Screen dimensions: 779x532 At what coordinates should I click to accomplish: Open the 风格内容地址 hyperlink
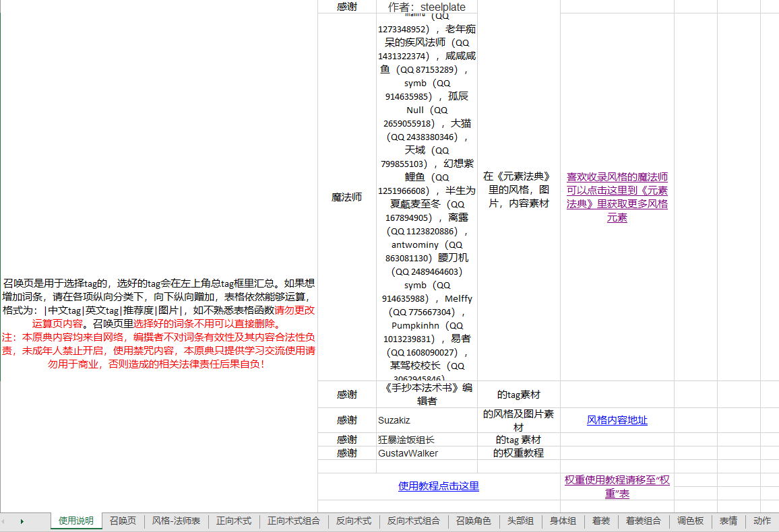tap(617, 420)
